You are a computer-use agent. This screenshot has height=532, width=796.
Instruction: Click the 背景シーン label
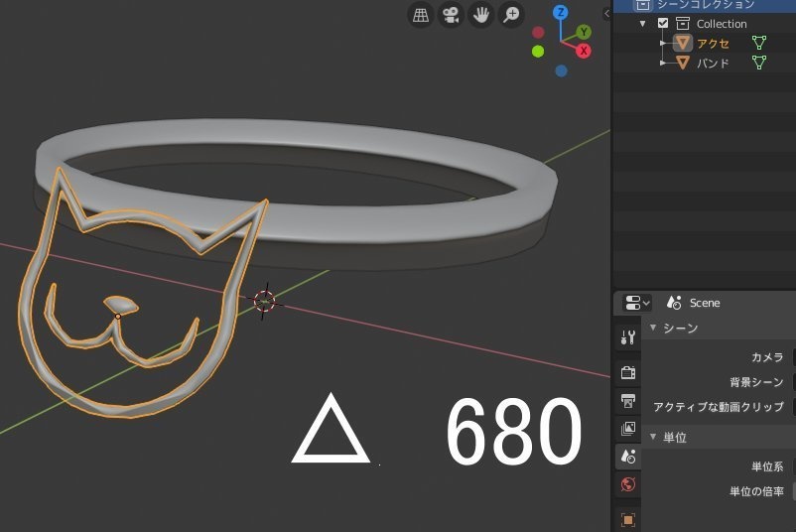(x=756, y=382)
